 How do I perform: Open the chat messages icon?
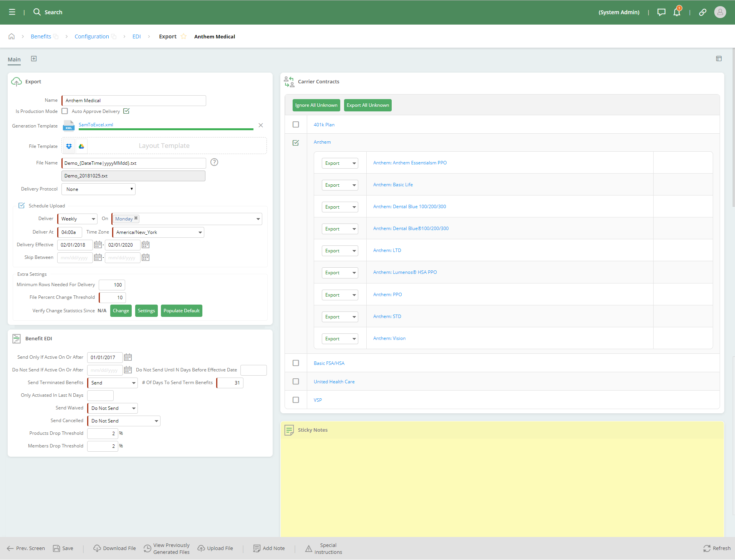coord(661,12)
